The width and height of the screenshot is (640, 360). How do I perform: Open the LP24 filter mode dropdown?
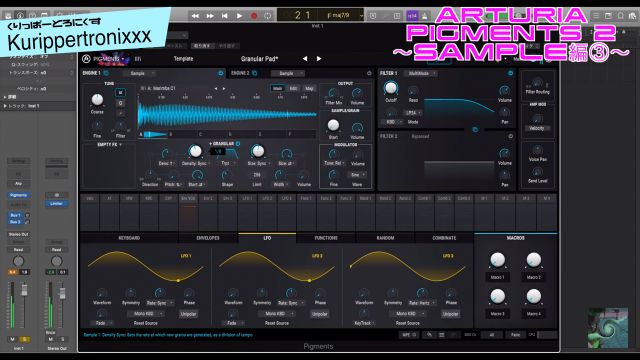coord(413,113)
